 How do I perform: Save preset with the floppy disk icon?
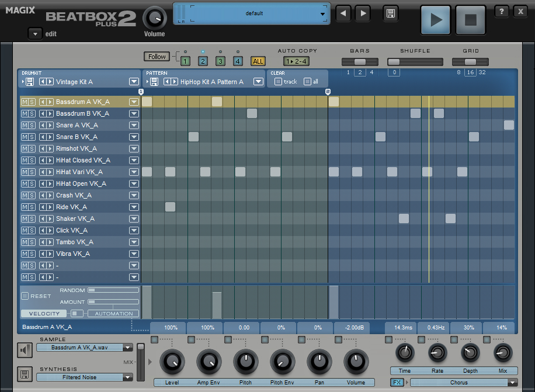click(x=390, y=13)
